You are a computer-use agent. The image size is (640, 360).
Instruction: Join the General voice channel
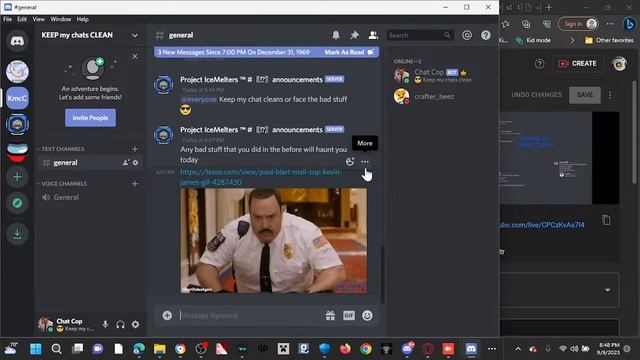pos(90,197)
